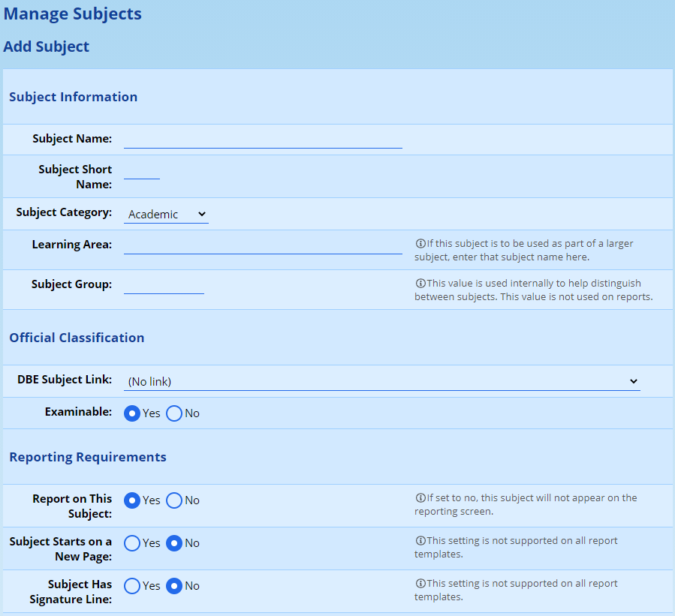Select the Subject Group input field
This screenshot has height=616, width=675.
(164, 285)
